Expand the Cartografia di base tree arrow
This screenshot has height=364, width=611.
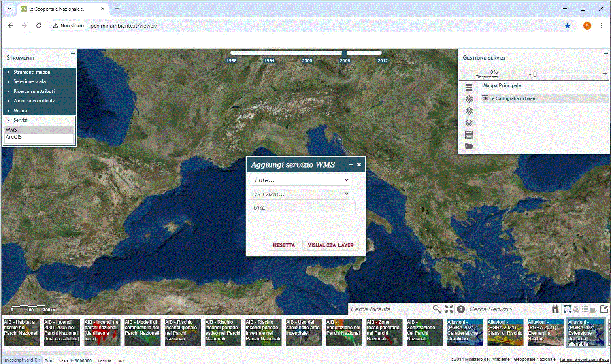(492, 98)
